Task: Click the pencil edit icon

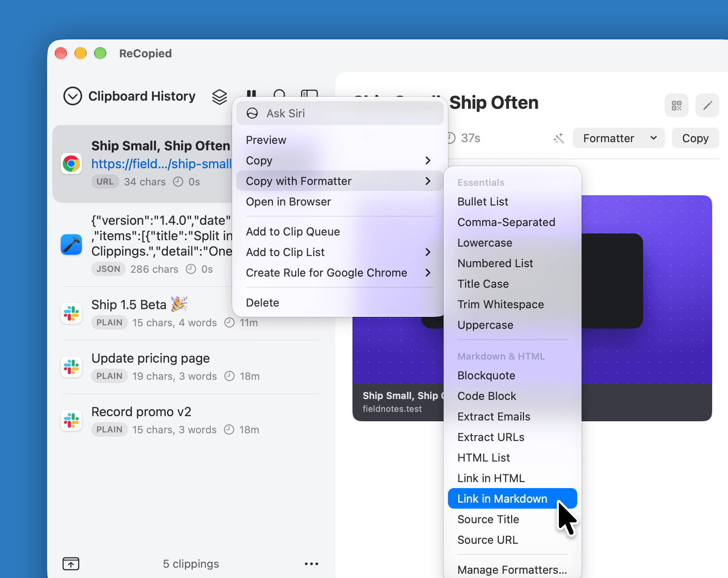Action: pos(707,105)
